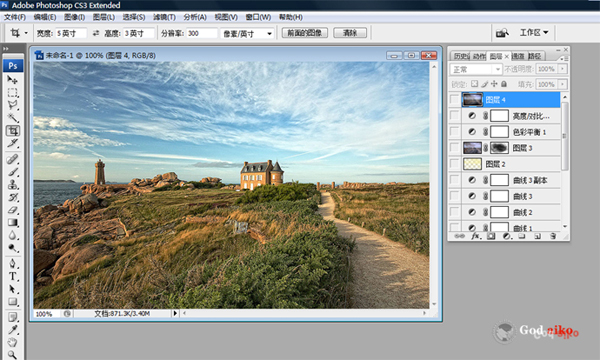Select the Rectangular Marquee tool
Viewport: 600px width, 360px height.
pos(13,93)
